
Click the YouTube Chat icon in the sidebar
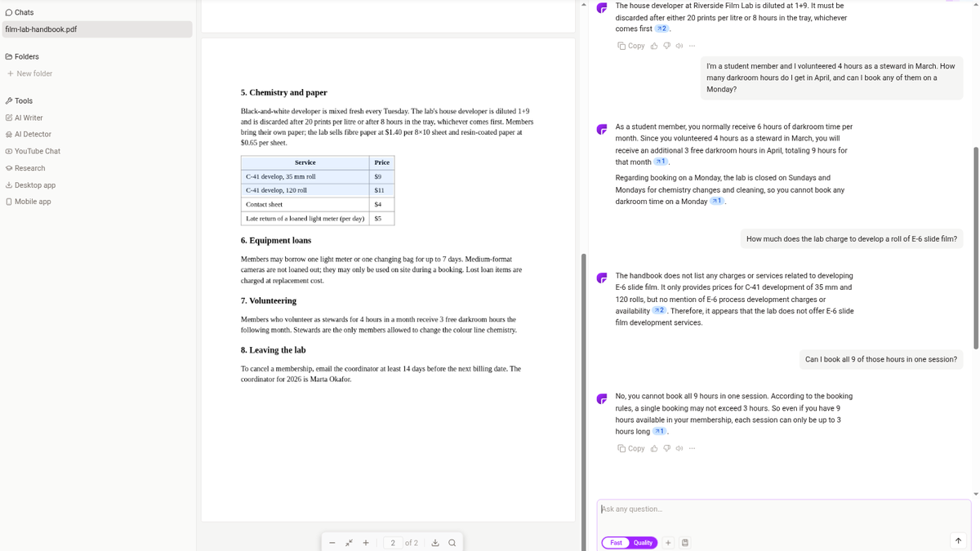[8, 151]
